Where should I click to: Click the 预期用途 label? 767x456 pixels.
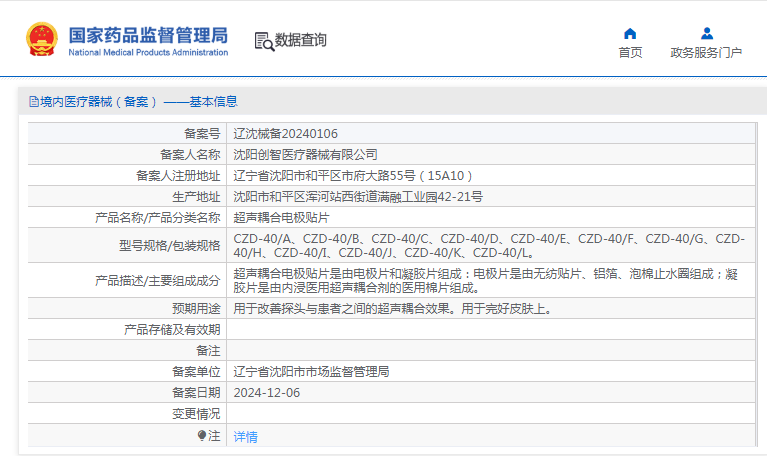click(196, 309)
